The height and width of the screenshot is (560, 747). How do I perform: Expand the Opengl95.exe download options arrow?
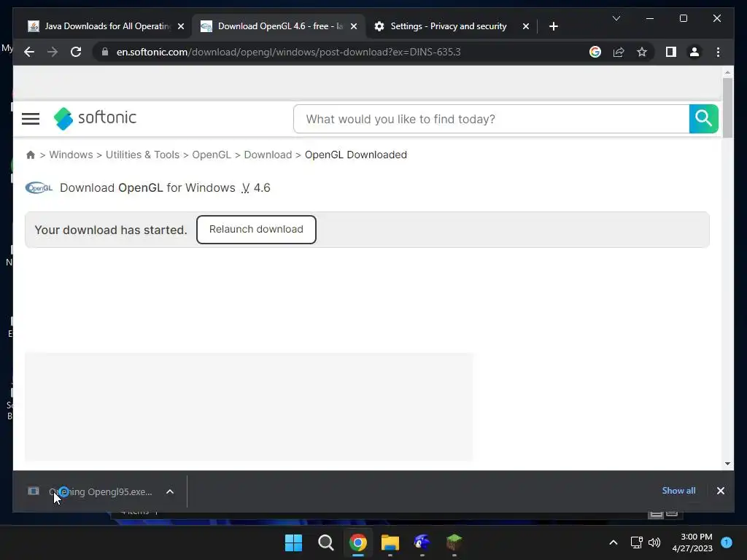(x=170, y=492)
